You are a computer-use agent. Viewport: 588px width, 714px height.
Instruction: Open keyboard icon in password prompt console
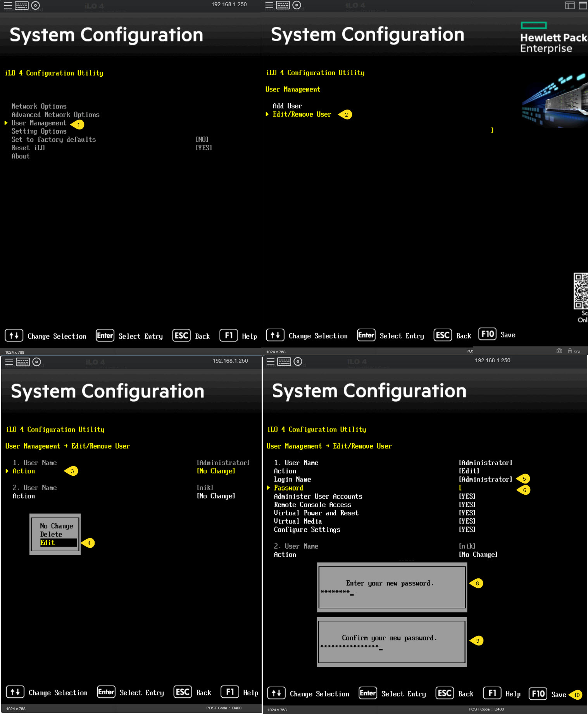coord(284,361)
